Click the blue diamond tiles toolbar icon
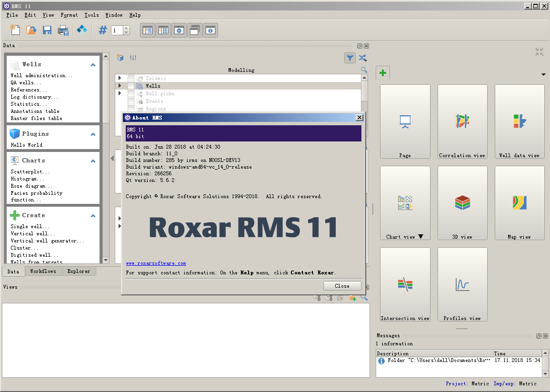This screenshot has width=550, height=392. click(x=82, y=30)
